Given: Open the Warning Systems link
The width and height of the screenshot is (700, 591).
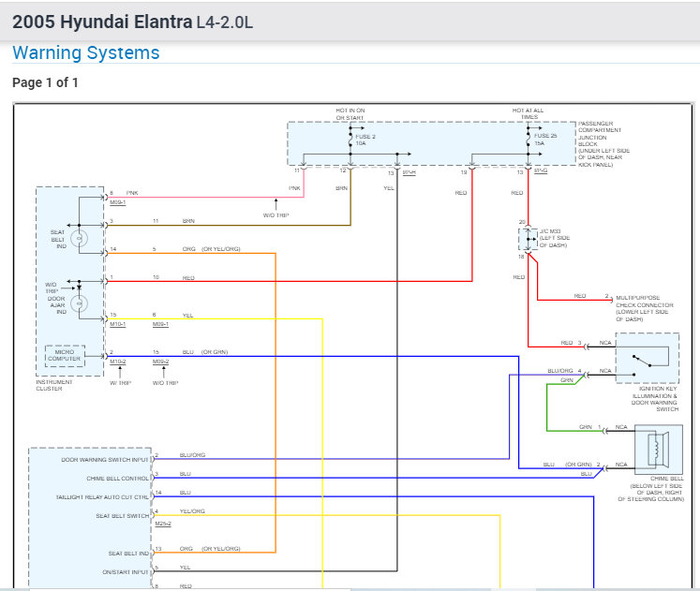Looking at the screenshot, I should coord(85,52).
